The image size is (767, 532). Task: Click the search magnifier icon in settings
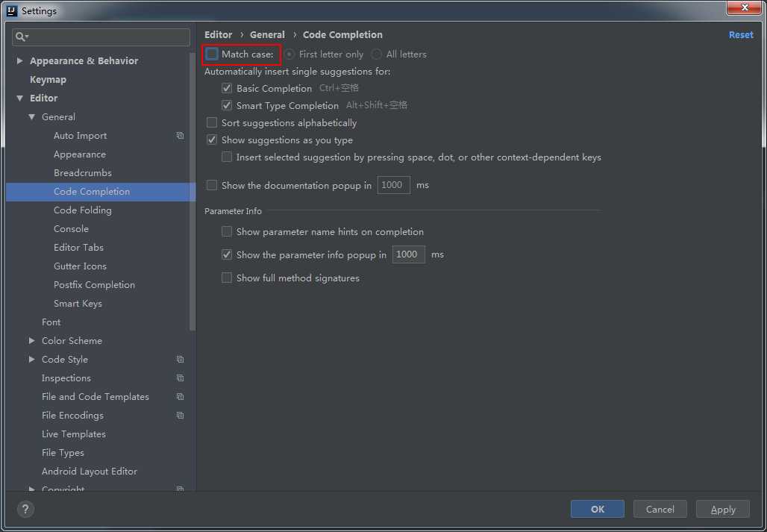(20, 37)
